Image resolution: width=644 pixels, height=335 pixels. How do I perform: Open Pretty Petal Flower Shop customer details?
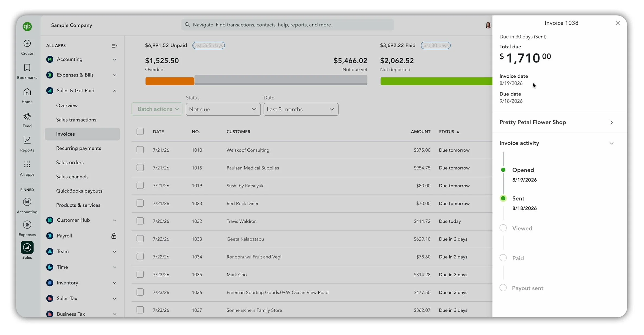559,122
